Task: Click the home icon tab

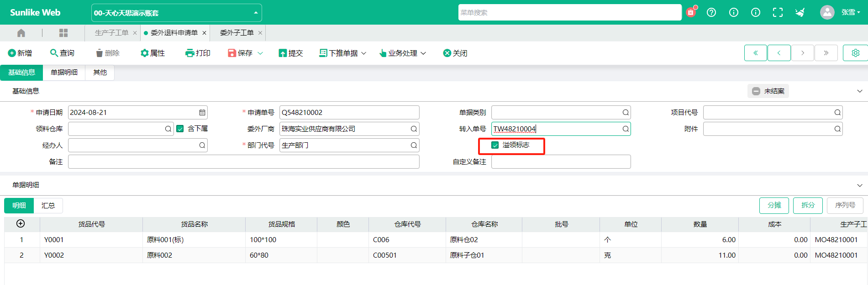Action: click(21, 33)
